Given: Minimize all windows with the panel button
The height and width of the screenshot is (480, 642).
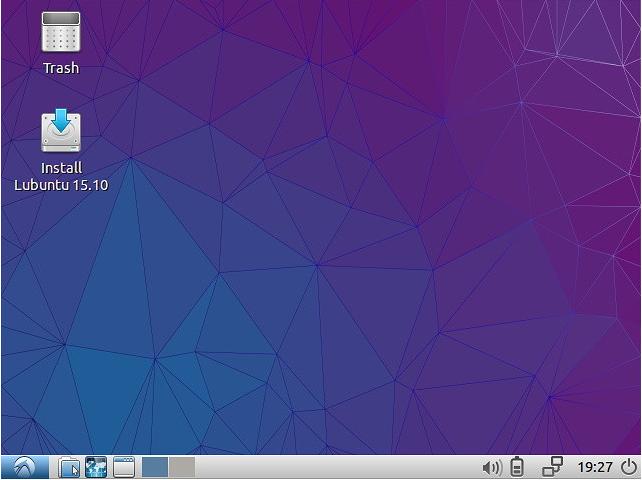Looking at the screenshot, I should [124, 467].
